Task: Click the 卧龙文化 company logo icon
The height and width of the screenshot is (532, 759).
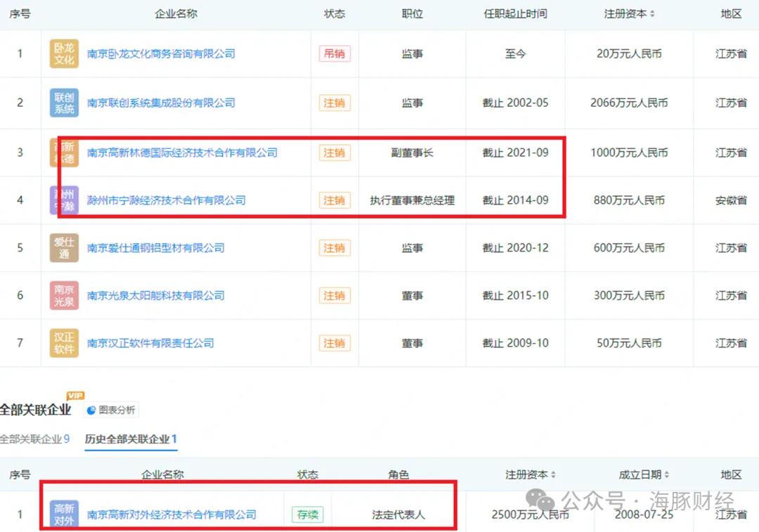Action: [64, 53]
